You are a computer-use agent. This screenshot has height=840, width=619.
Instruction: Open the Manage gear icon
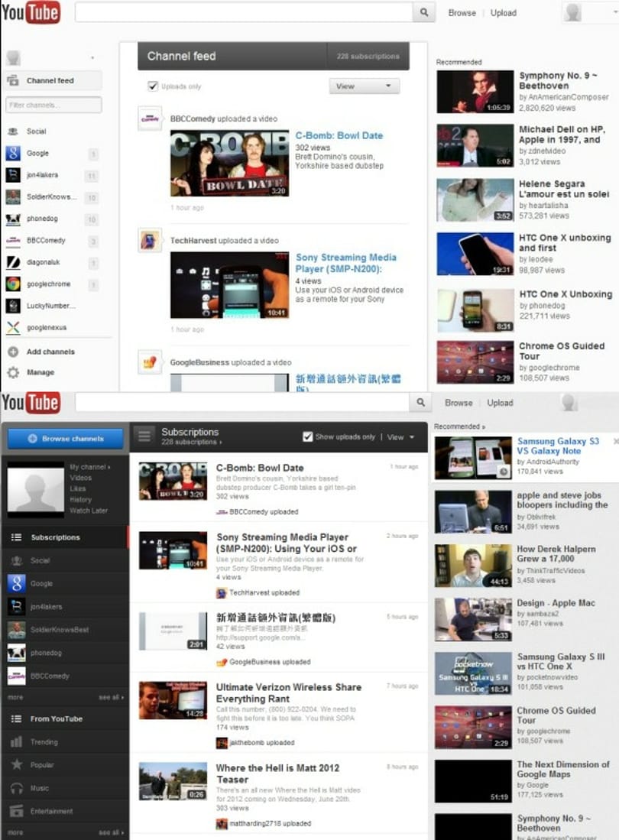(x=14, y=372)
